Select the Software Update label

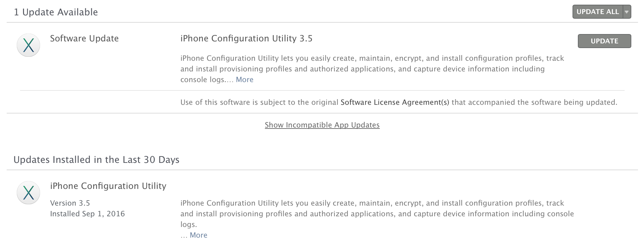click(84, 39)
